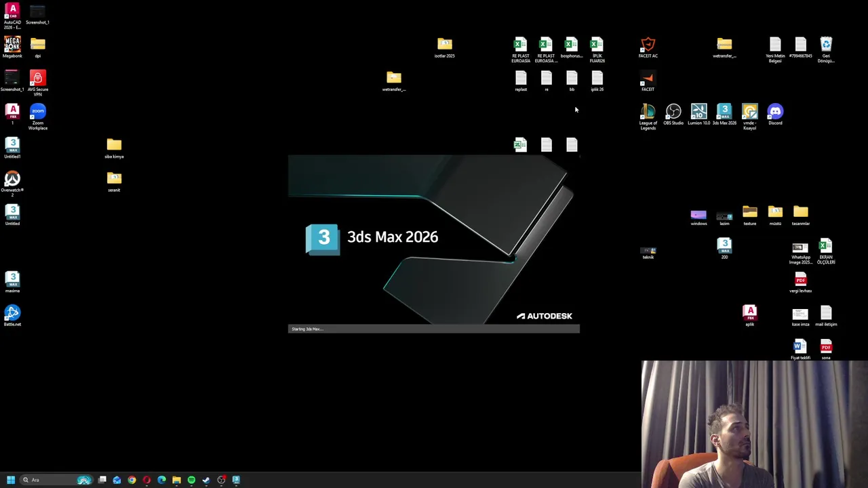Switch to OBS Studio in taskbar

(221, 480)
